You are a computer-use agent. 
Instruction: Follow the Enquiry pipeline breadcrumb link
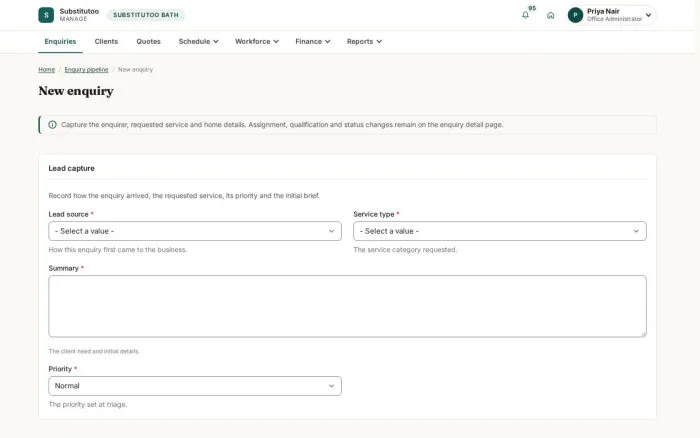tap(86, 70)
